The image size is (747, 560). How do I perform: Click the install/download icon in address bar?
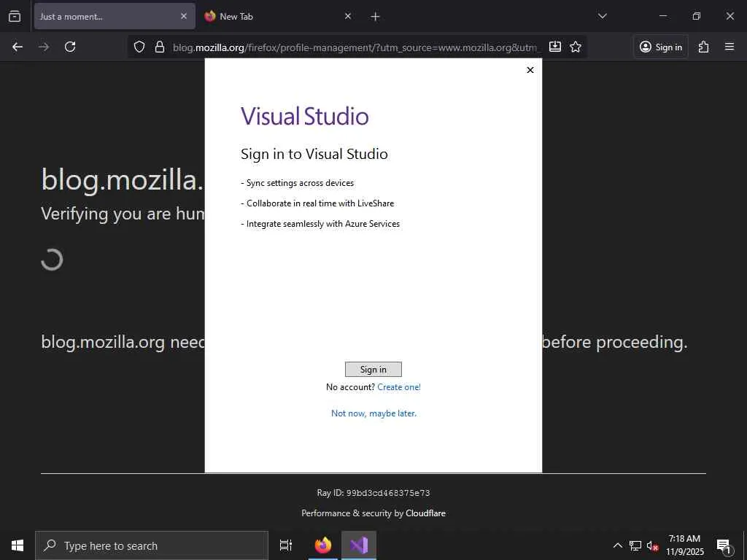click(x=555, y=47)
